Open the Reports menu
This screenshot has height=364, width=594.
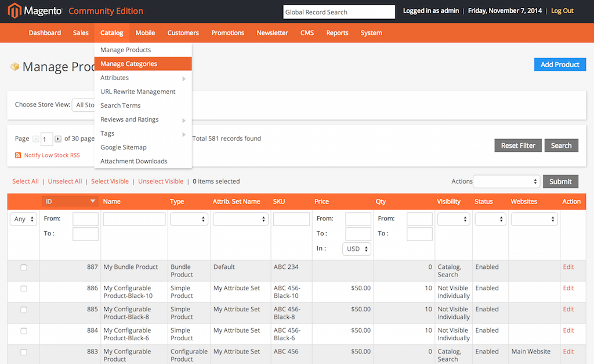click(x=337, y=33)
